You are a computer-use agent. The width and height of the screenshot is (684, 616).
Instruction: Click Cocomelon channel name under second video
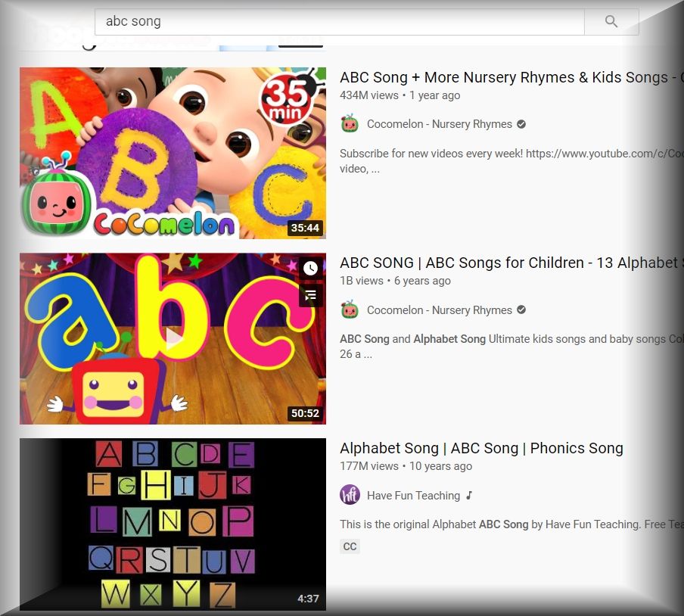pos(440,310)
